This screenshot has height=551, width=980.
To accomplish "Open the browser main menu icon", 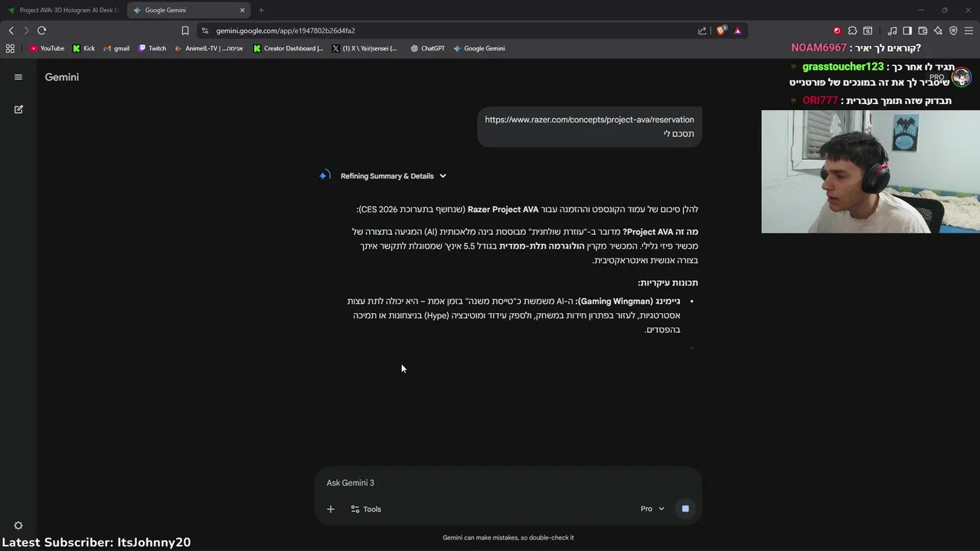I will pos(969,31).
